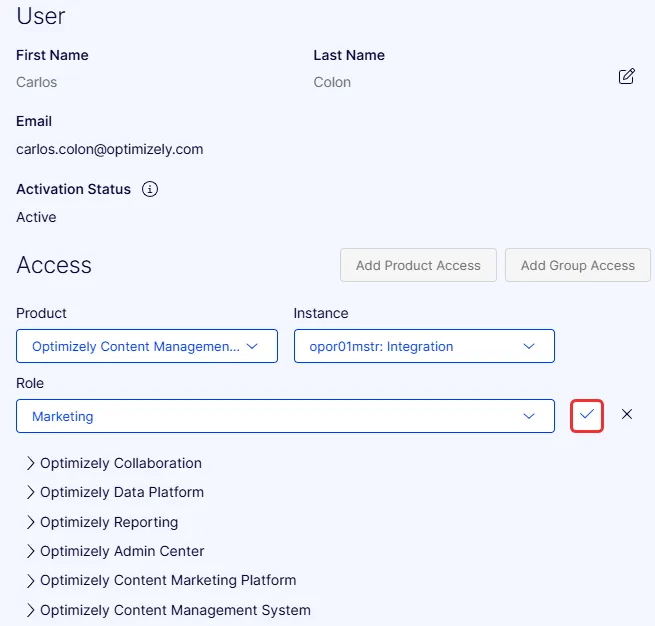Click the Activation Status info icon

tap(150, 189)
